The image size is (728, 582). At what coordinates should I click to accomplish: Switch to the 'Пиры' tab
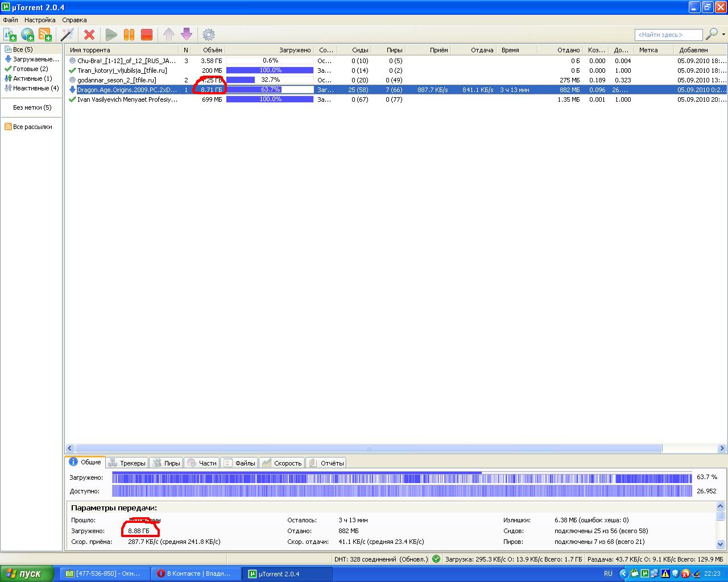(167, 463)
